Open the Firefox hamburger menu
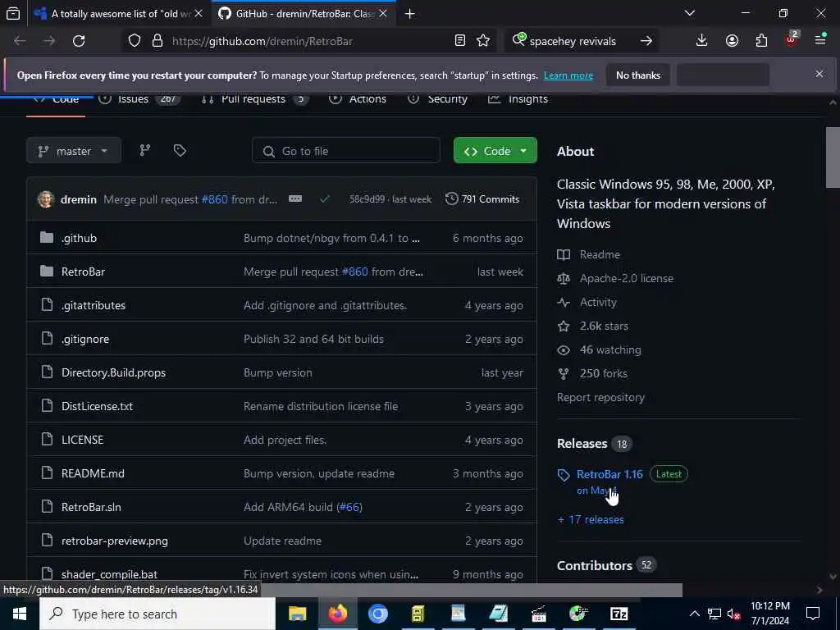The height and width of the screenshot is (630, 840). coord(820,41)
